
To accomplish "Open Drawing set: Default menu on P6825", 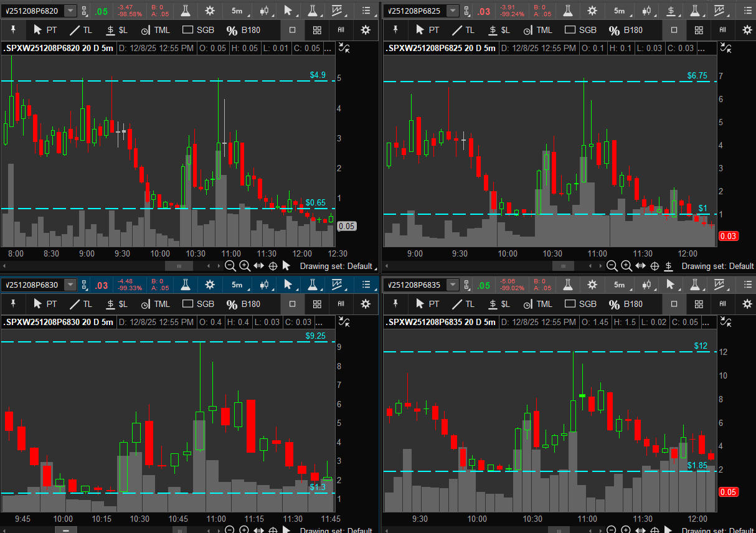I will [717, 266].
